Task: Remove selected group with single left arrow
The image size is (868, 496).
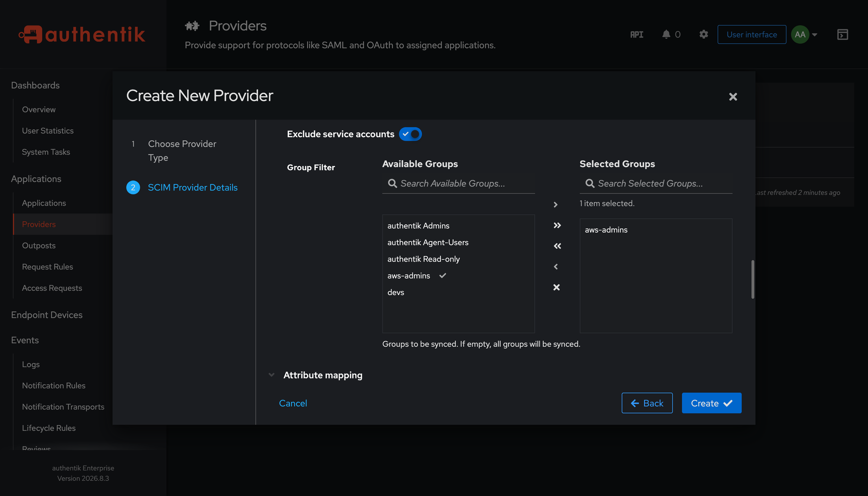Action: 556,266
